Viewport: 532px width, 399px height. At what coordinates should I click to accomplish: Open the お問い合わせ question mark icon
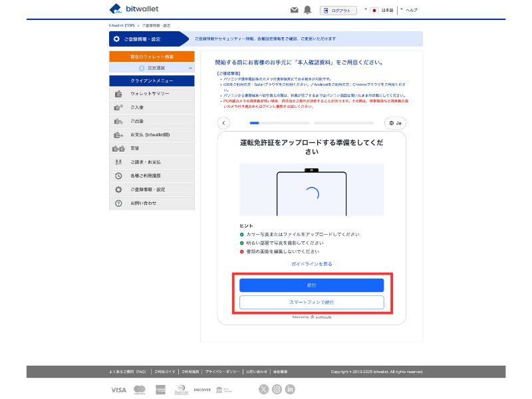pyautogui.click(x=118, y=201)
